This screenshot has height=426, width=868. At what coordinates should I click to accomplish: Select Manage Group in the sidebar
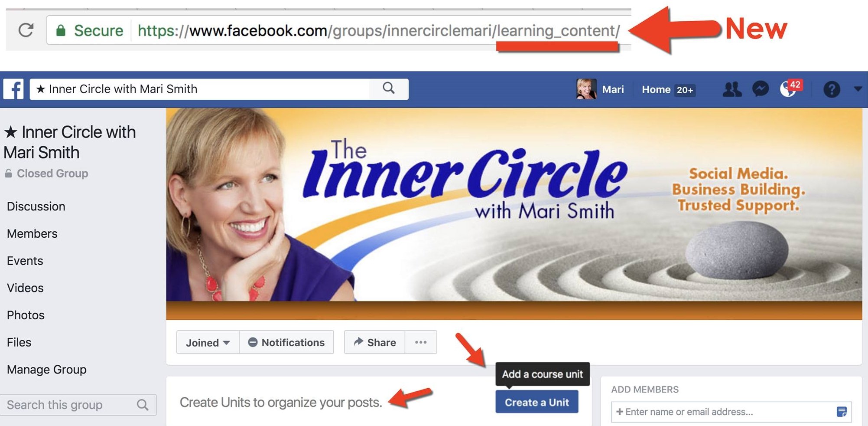coord(47,370)
